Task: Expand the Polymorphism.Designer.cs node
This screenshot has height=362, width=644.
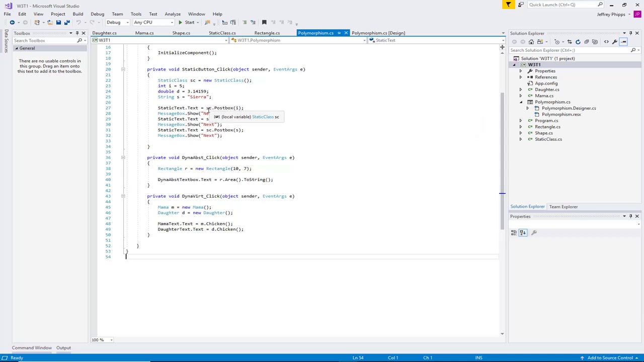Action: (x=527, y=108)
